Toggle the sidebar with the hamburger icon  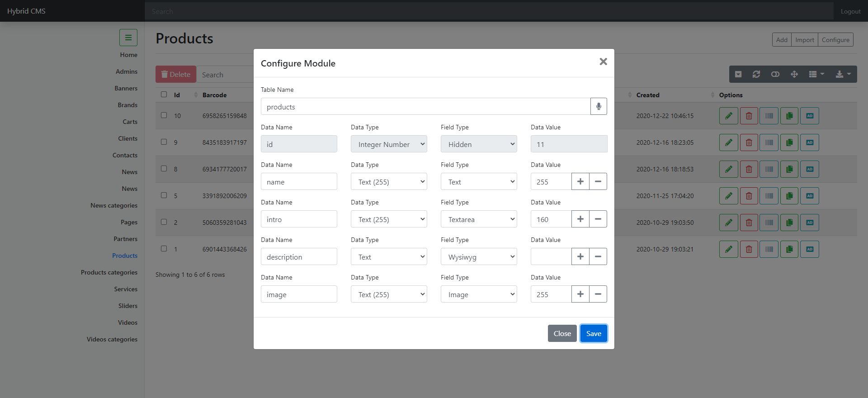click(128, 38)
